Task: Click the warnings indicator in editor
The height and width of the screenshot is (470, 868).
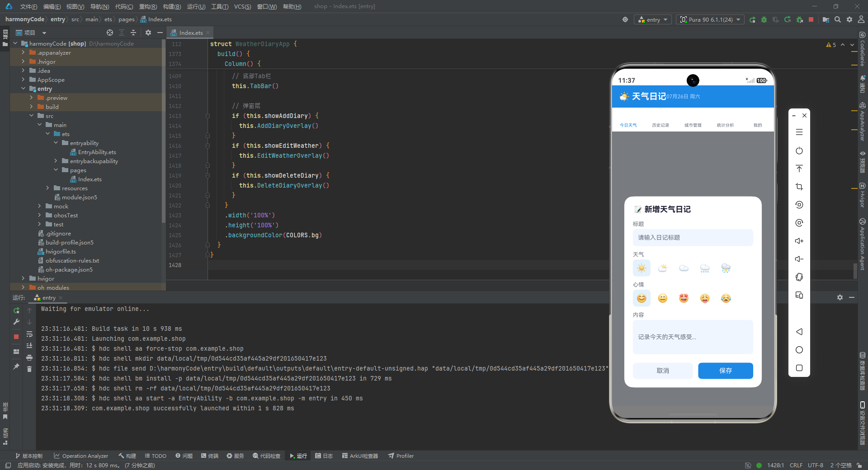Action: 831,45
